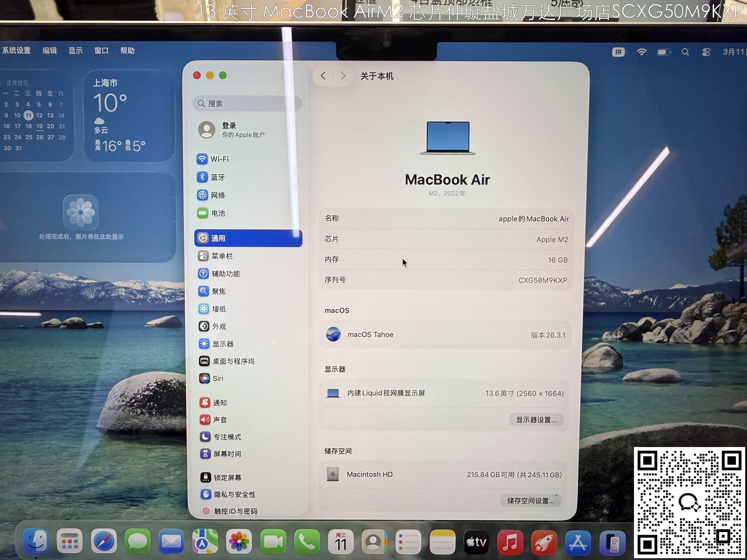
Task: Open the Edit menu in menu bar
Action: (49, 51)
